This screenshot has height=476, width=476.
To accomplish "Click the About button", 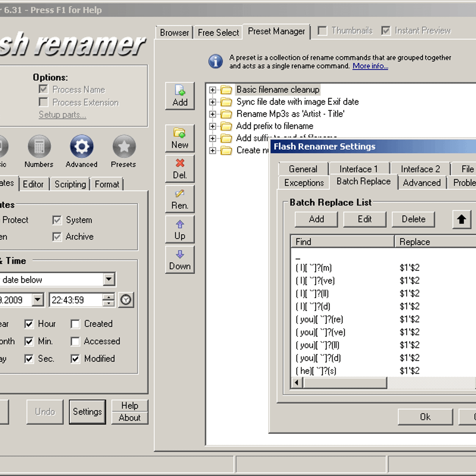I will pos(130,418).
